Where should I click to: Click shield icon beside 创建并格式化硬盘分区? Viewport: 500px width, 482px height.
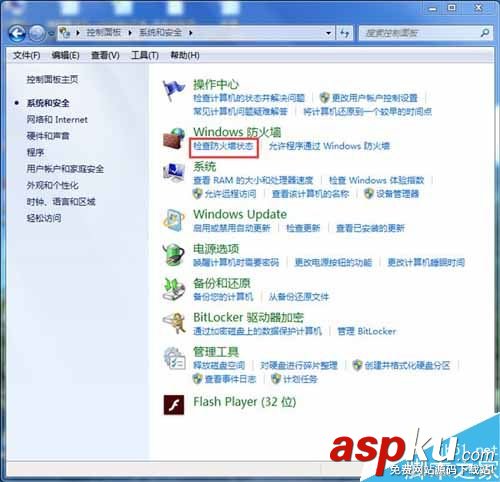click(x=357, y=365)
